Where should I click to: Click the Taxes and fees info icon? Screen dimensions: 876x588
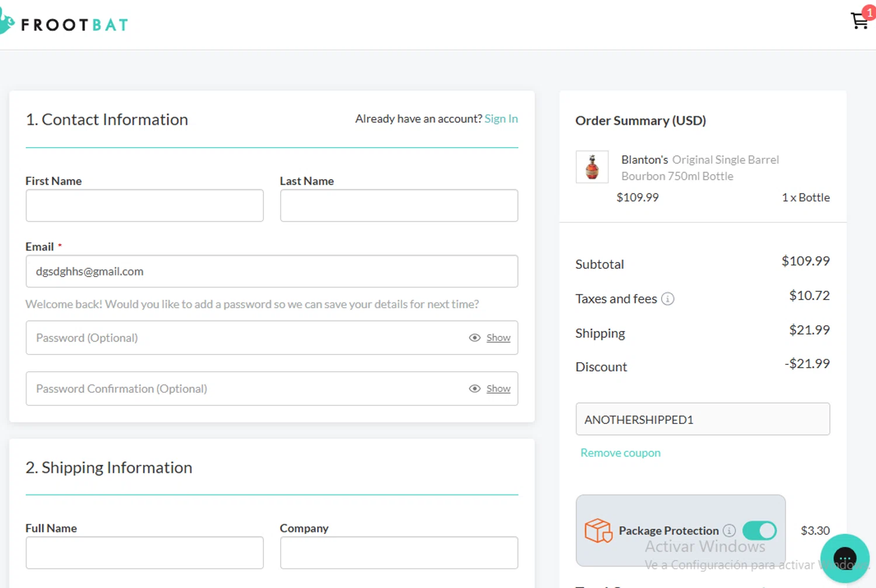click(x=668, y=299)
